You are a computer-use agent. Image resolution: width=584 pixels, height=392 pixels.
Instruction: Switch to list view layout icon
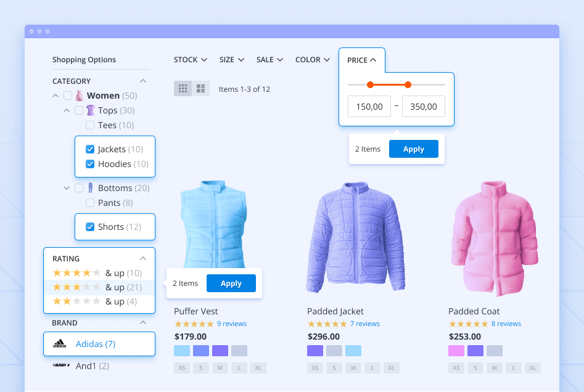[200, 89]
